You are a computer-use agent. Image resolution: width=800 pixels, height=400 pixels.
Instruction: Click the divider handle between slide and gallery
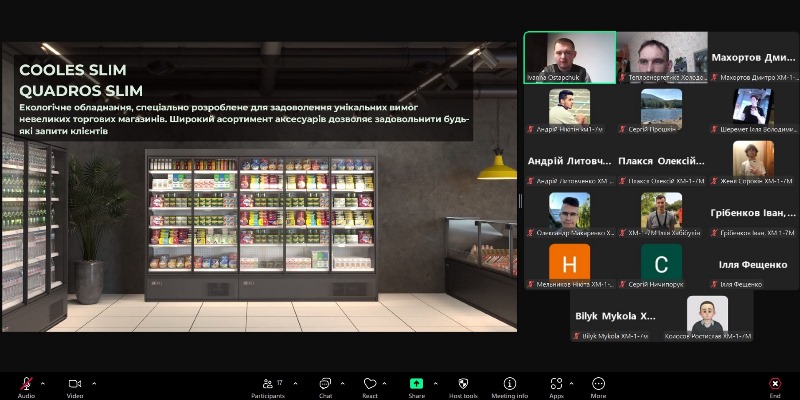520,201
